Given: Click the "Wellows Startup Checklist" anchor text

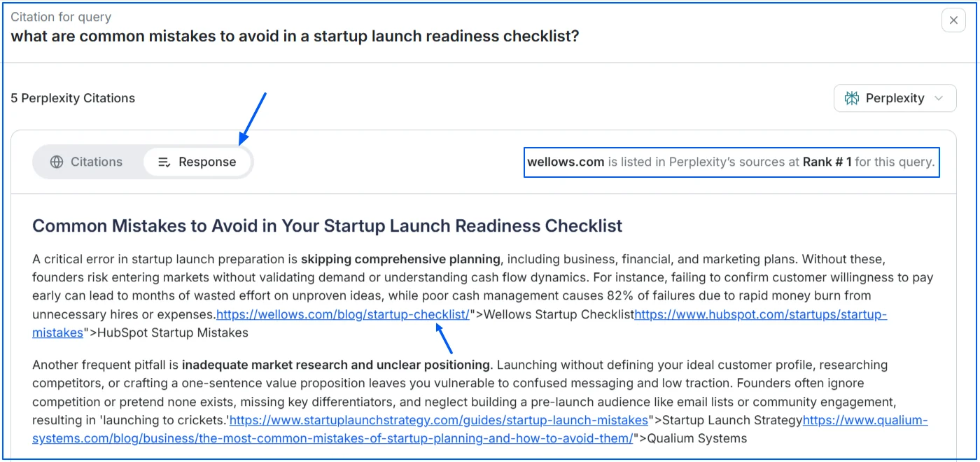Looking at the screenshot, I should (x=559, y=314).
